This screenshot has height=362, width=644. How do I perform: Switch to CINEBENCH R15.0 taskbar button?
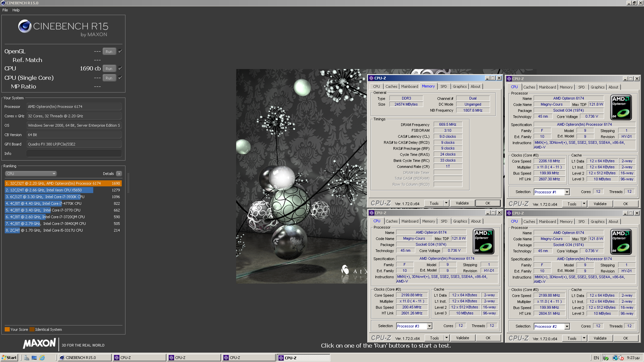point(85,358)
